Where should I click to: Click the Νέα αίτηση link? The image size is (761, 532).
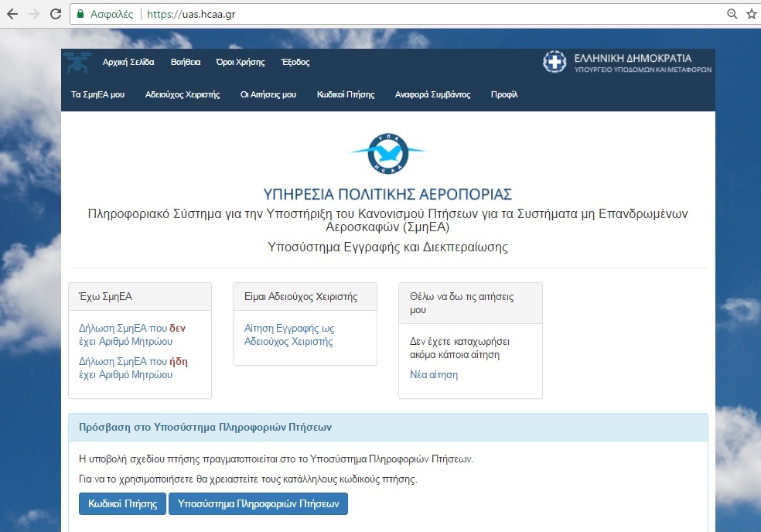tap(434, 374)
